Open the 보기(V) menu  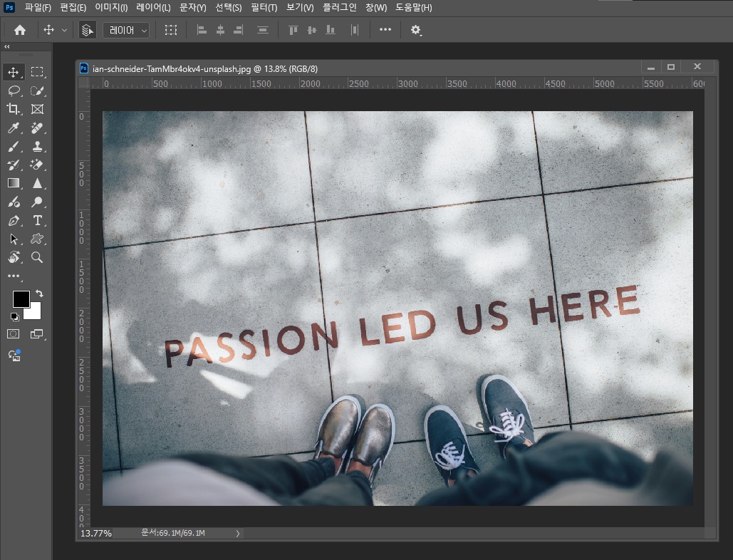(300, 7)
